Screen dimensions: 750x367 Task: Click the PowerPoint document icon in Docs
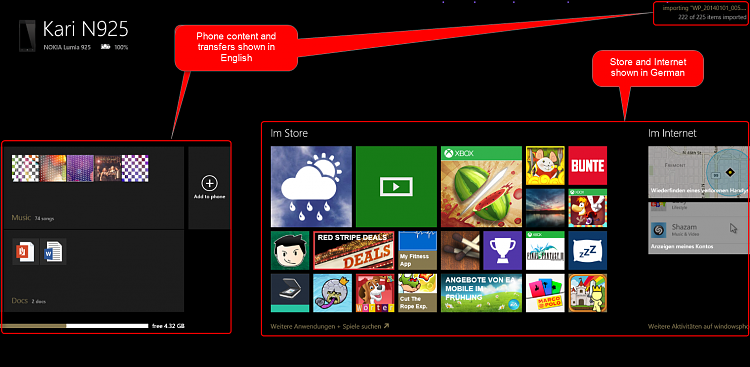click(25, 251)
